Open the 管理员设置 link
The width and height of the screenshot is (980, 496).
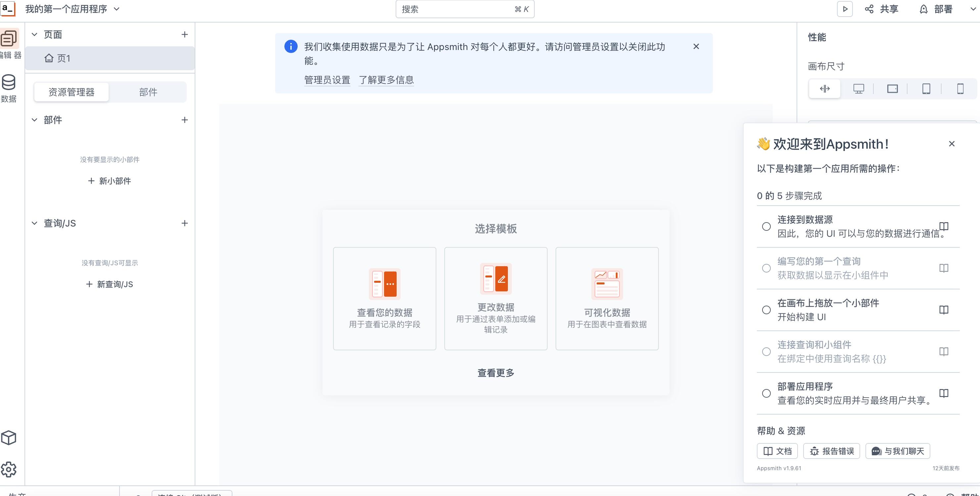[x=327, y=80]
